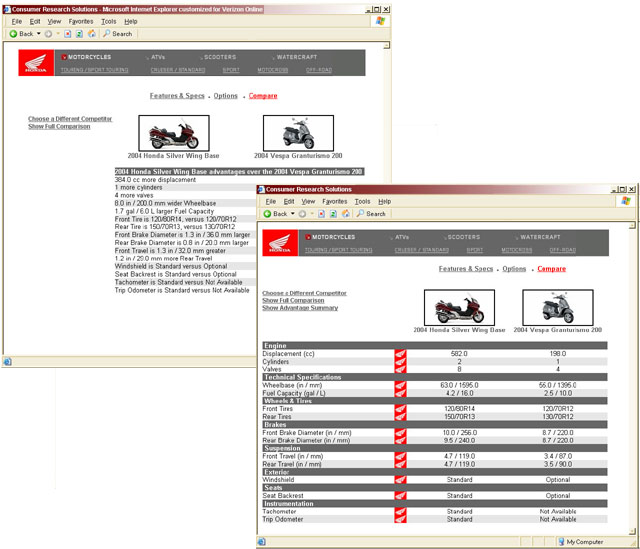The image size is (640, 549).
Task: Click Home icon in front window toolbar
Action: pos(346,214)
